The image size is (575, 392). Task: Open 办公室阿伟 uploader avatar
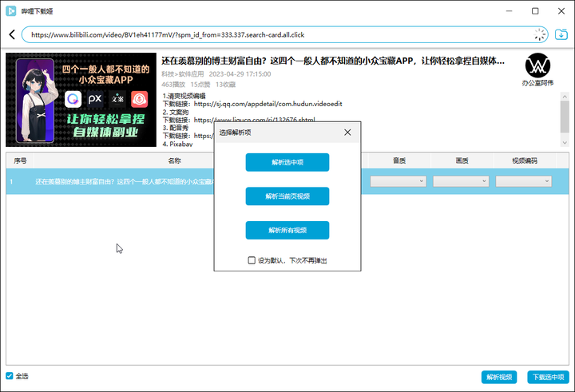(537, 65)
